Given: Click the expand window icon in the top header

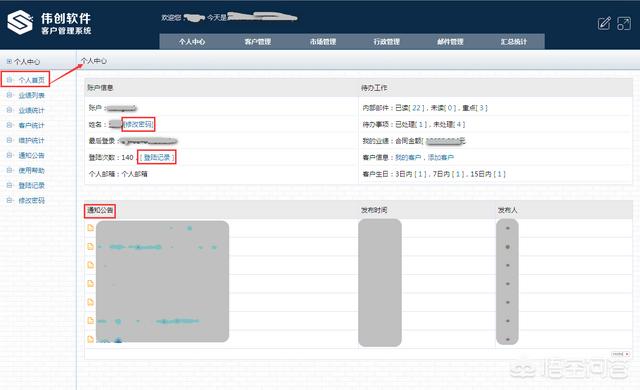Looking at the screenshot, I should [624, 23].
